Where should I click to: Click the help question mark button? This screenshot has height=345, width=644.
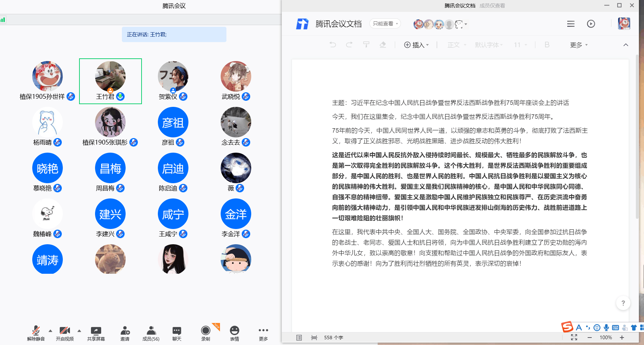(623, 303)
